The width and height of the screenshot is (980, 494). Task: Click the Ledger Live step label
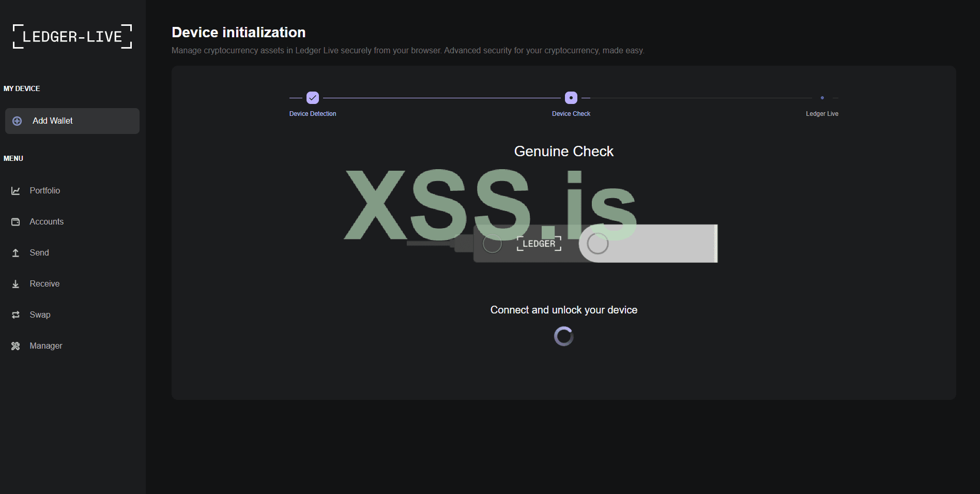tap(822, 114)
